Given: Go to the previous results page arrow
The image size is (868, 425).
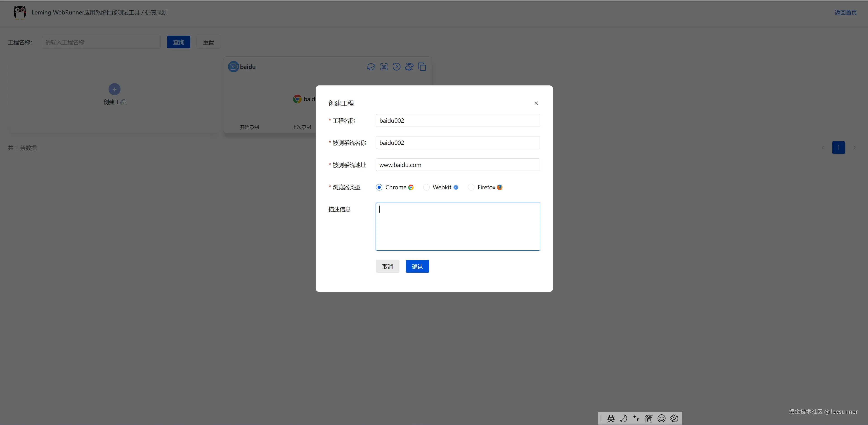Looking at the screenshot, I should point(823,148).
